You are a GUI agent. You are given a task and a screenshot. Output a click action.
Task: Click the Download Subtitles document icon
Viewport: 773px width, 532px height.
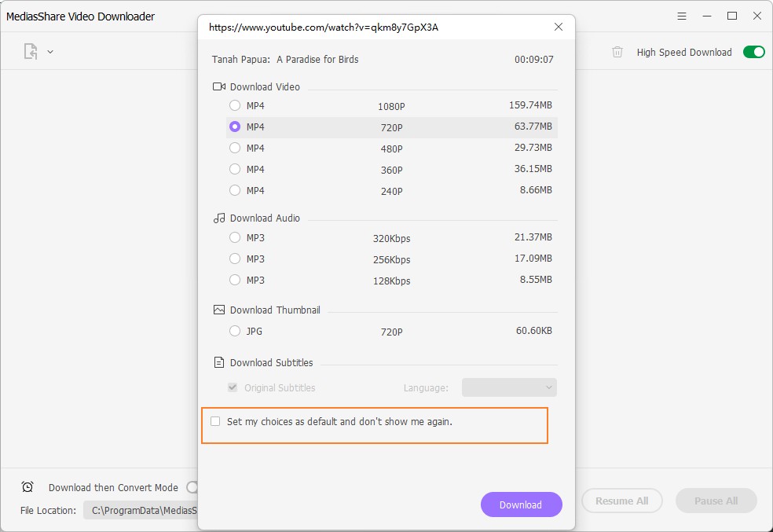[x=219, y=362]
